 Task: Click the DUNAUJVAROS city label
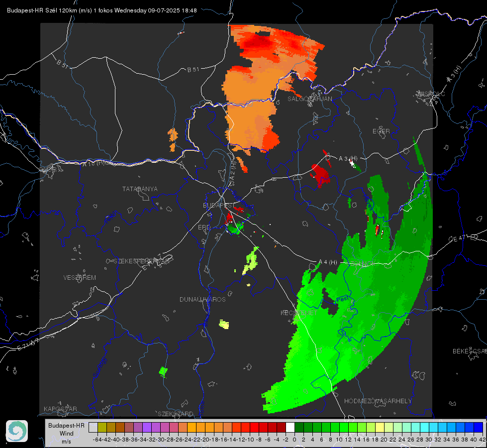[202, 299]
